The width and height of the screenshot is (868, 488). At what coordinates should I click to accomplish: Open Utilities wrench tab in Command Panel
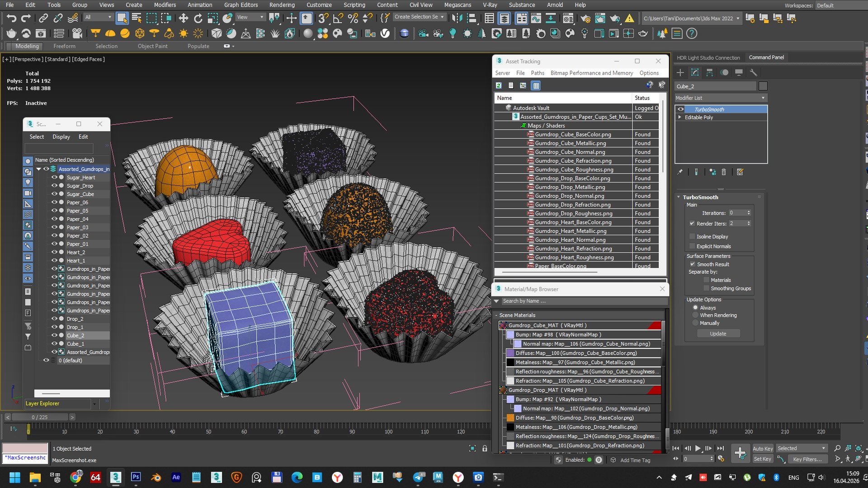coord(753,72)
